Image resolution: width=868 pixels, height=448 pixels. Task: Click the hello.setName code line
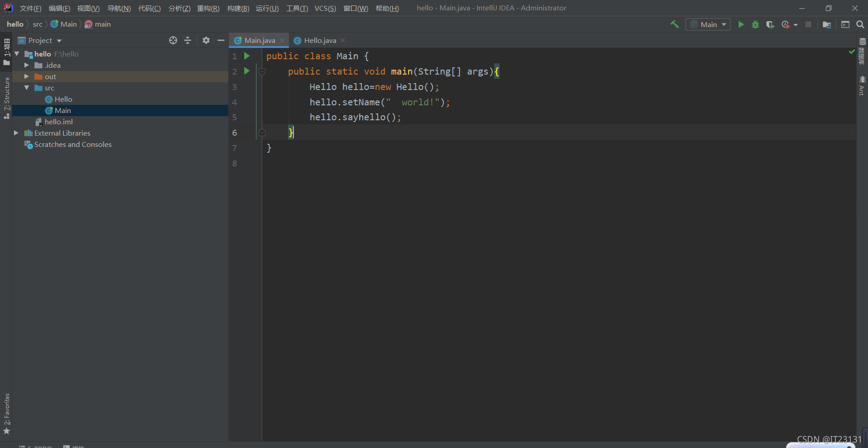click(x=380, y=102)
